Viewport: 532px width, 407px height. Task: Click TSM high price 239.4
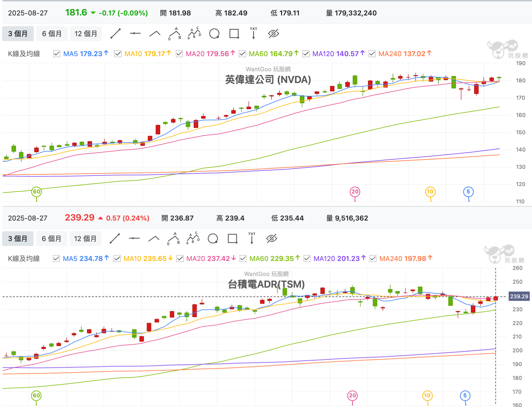click(x=235, y=218)
